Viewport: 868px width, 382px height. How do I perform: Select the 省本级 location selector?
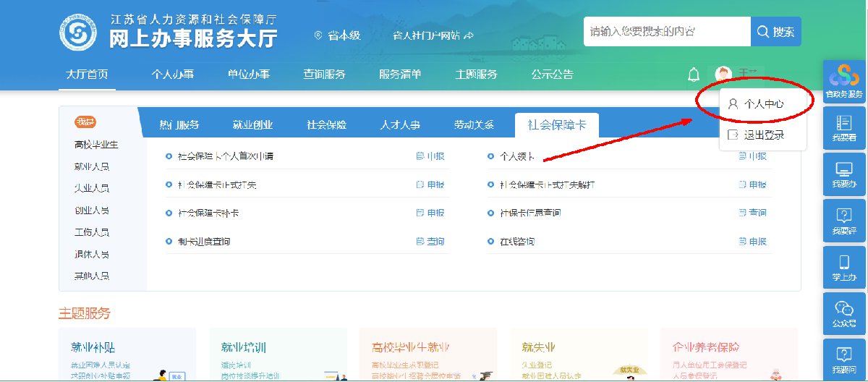(338, 35)
